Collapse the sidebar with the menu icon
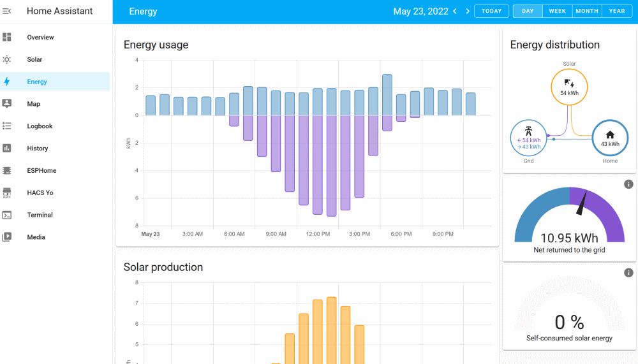Viewport: 638px width, 364px height. (x=6, y=11)
